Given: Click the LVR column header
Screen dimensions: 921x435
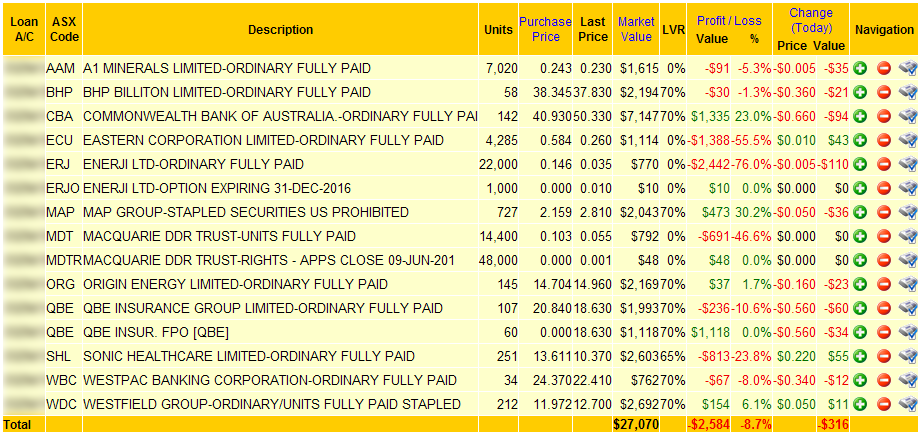Looking at the screenshot, I should 673,29.
